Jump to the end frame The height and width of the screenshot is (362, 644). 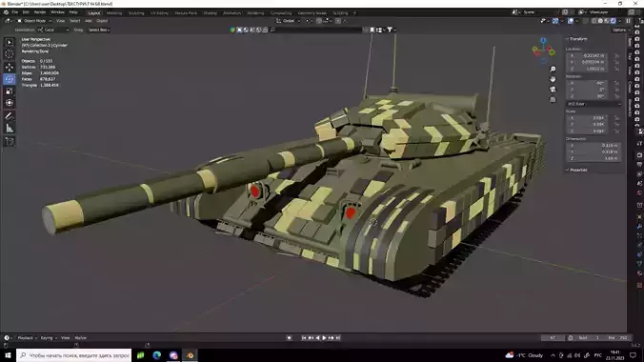(x=338, y=338)
